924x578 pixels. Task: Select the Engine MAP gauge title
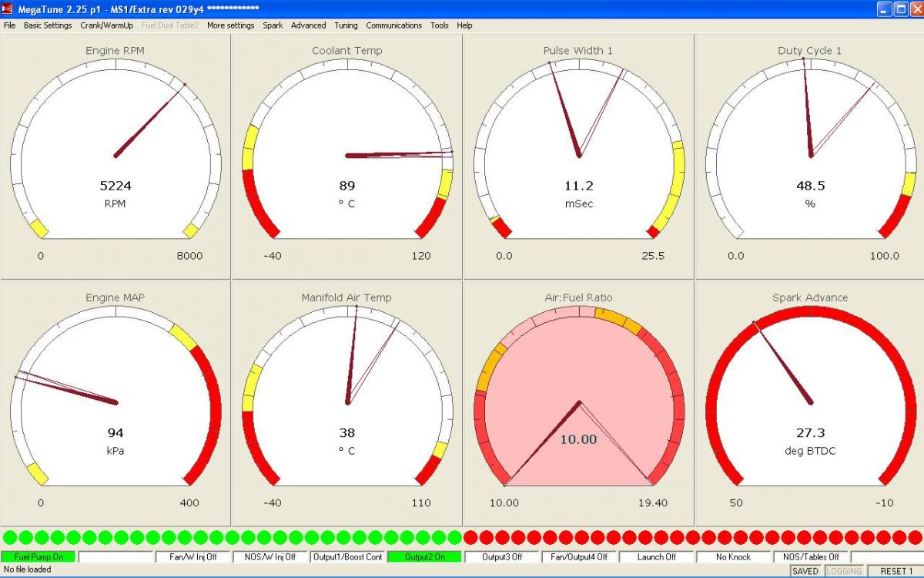click(115, 297)
